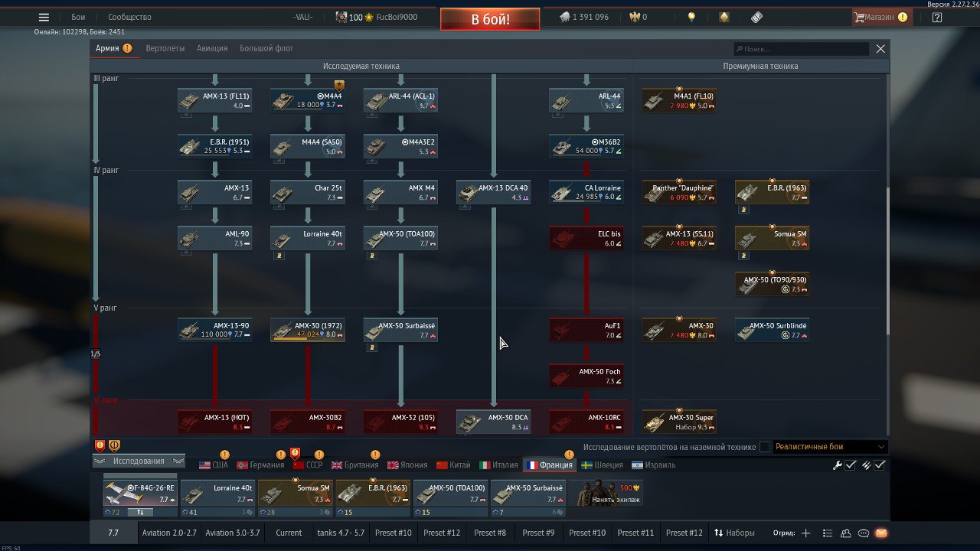
Task: Add squad member with plus icon
Action: [x=805, y=533]
